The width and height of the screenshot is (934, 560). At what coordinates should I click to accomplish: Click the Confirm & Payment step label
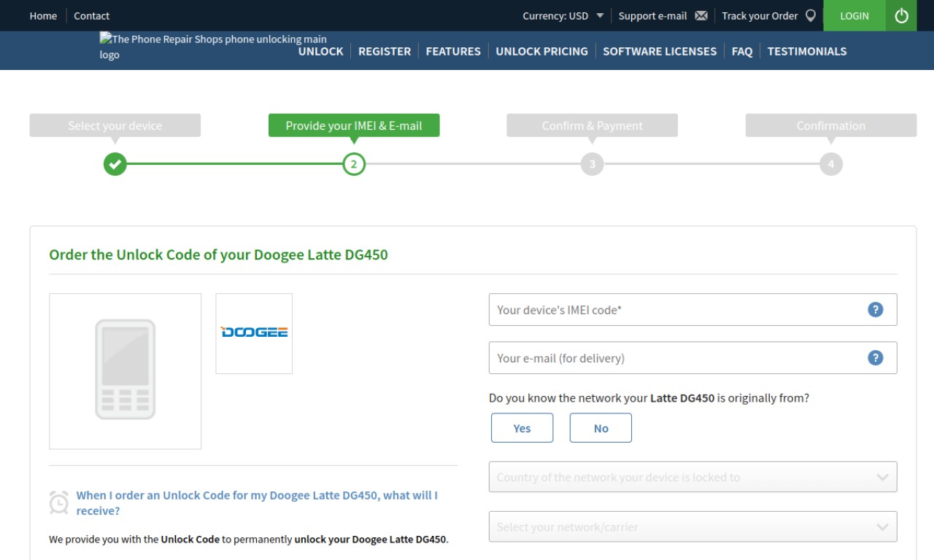pyautogui.click(x=593, y=125)
